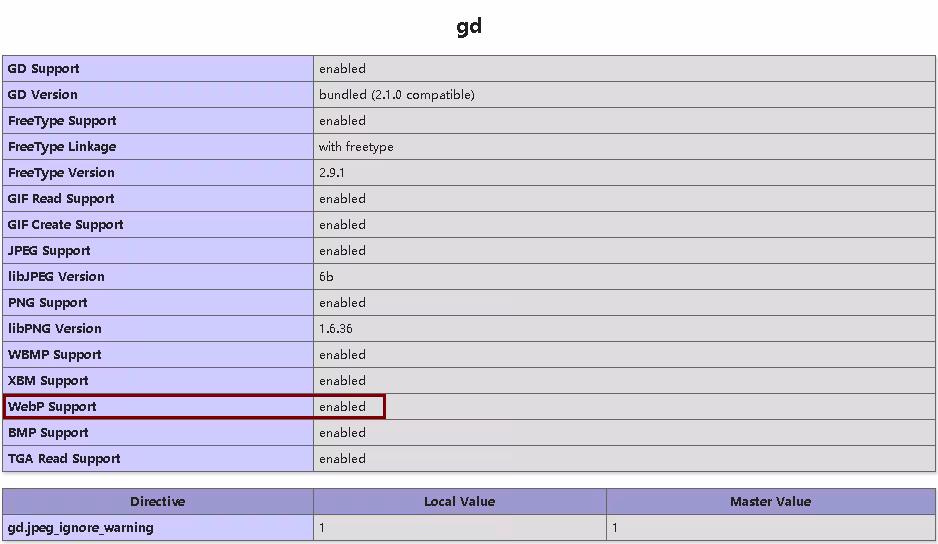Click the TGA Read Support label
The height and width of the screenshot is (544, 938).
click(64, 459)
